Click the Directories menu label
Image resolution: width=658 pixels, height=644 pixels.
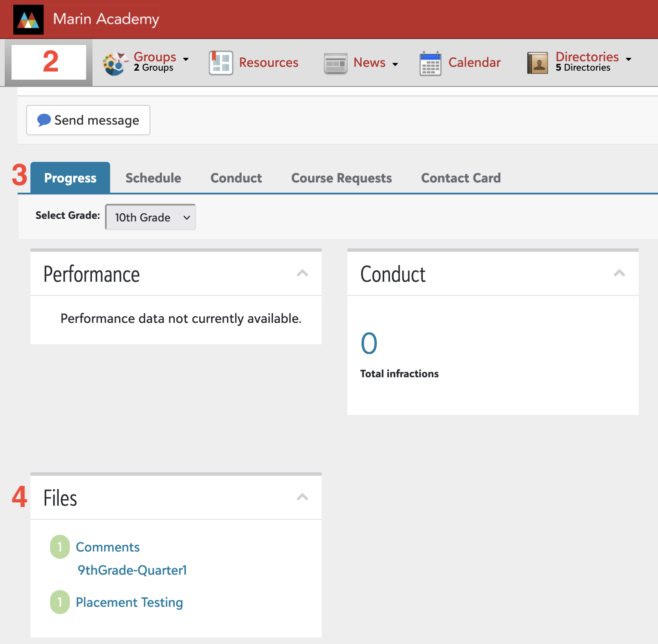[x=587, y=57]
